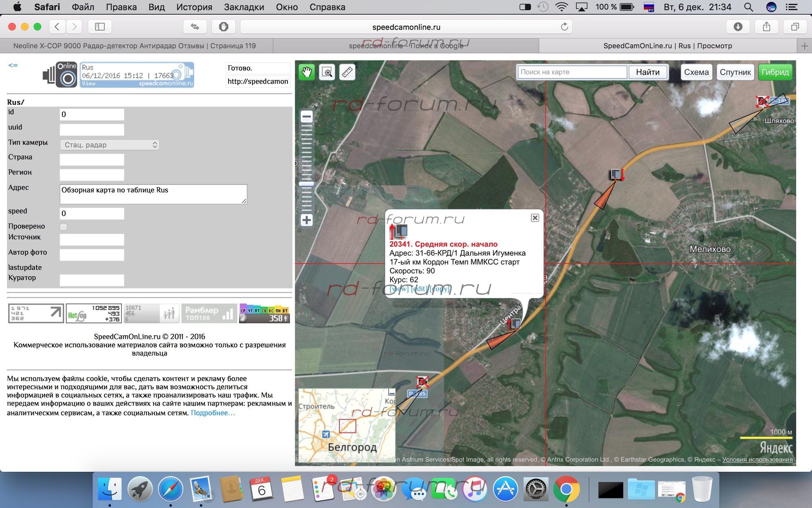The width and height of the screenshot is (812, 508).
Task: Click the Рамблер ТОП100 counter badge
Action: [209, 313]
